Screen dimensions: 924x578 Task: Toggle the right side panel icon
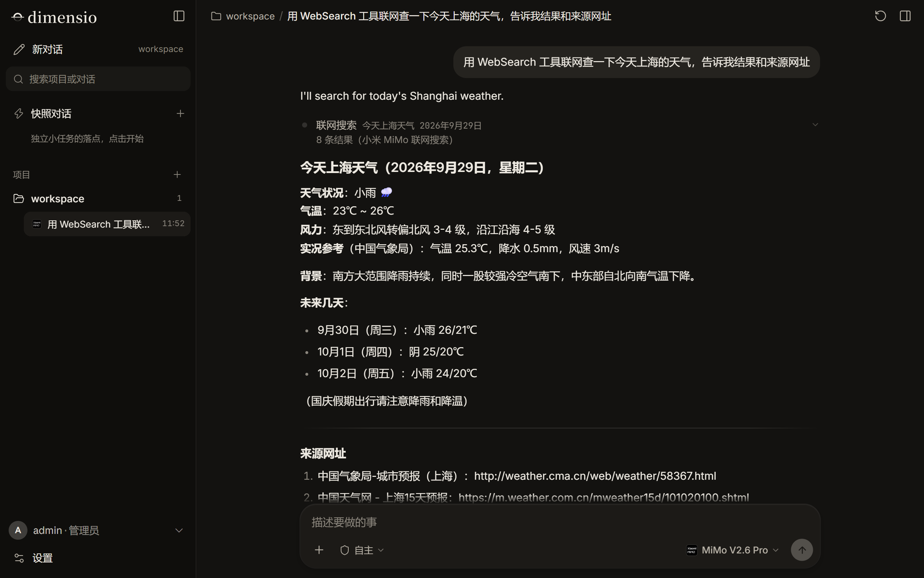point(905,16)
